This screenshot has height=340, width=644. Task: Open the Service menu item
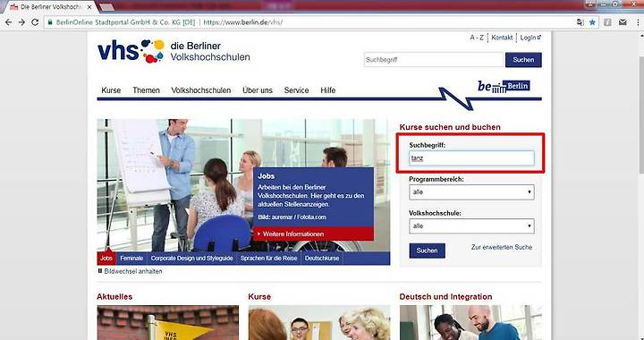pos(297,90)
